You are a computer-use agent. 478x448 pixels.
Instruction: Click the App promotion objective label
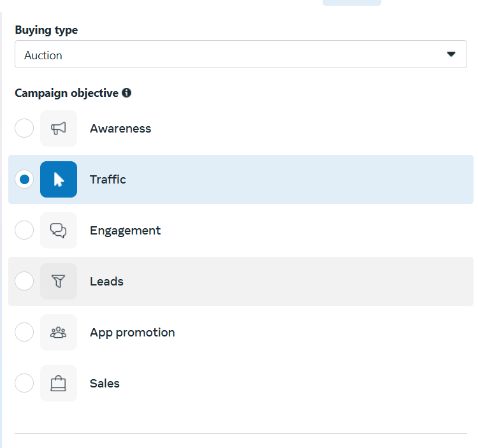pos(132,333)
